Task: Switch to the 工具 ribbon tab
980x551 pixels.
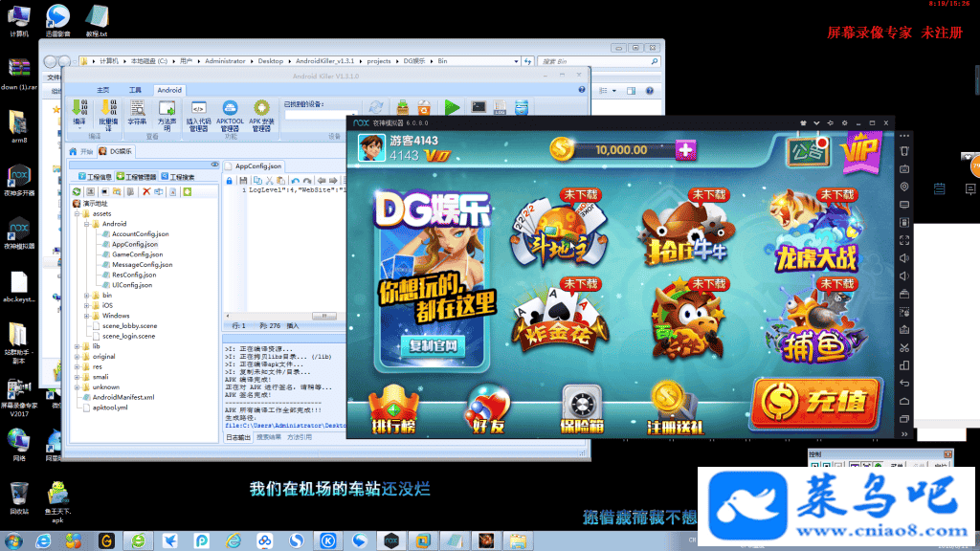Action: tap(135, 90)
